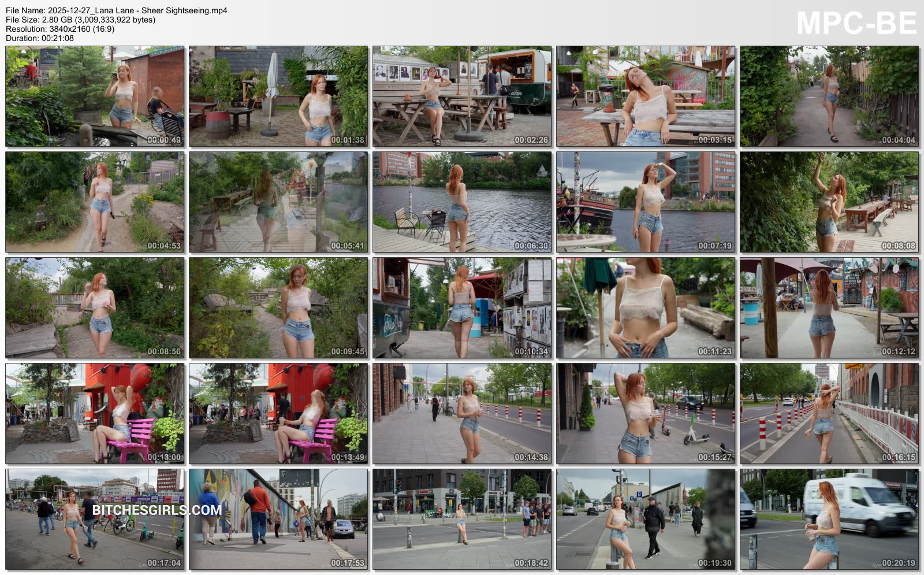
Task: Open the mural wall thumbnail at 00:17:53
Action: click(278, 520)
